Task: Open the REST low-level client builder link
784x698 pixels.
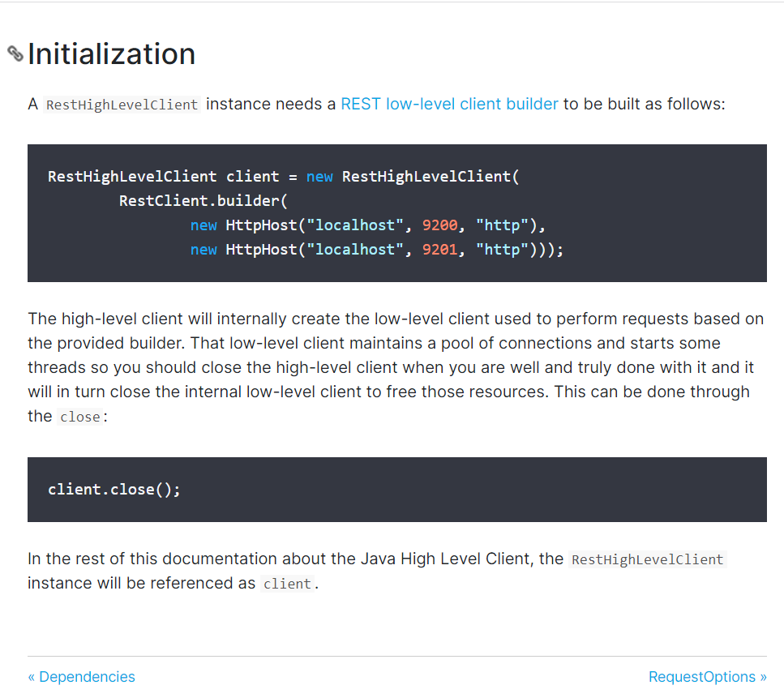Action: tap(449, 104)
